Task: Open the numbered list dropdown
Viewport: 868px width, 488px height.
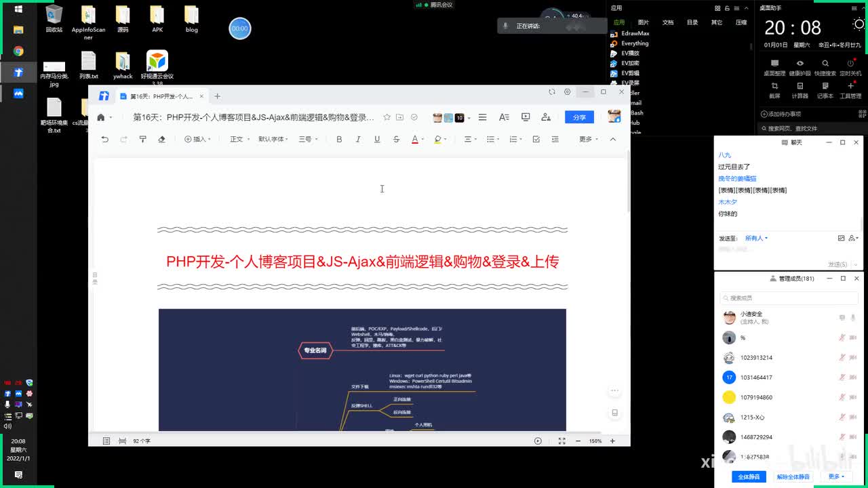Action: 515,139
